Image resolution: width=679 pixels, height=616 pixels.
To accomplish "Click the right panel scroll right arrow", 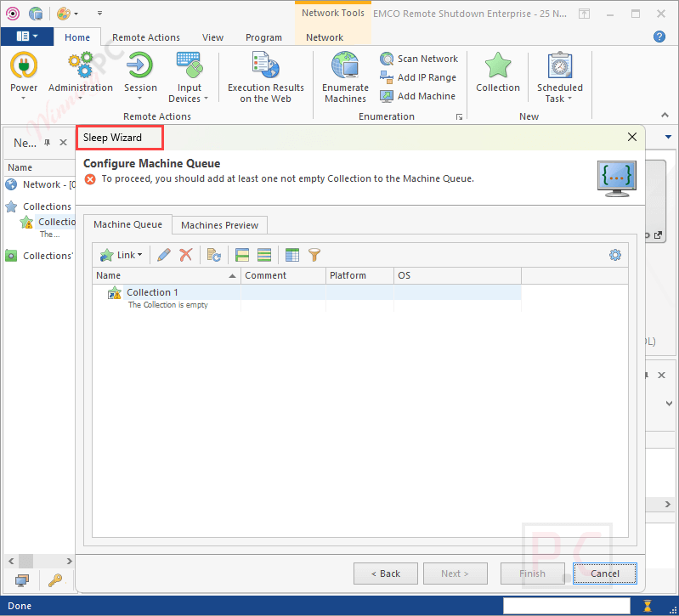I will (668, 504).
